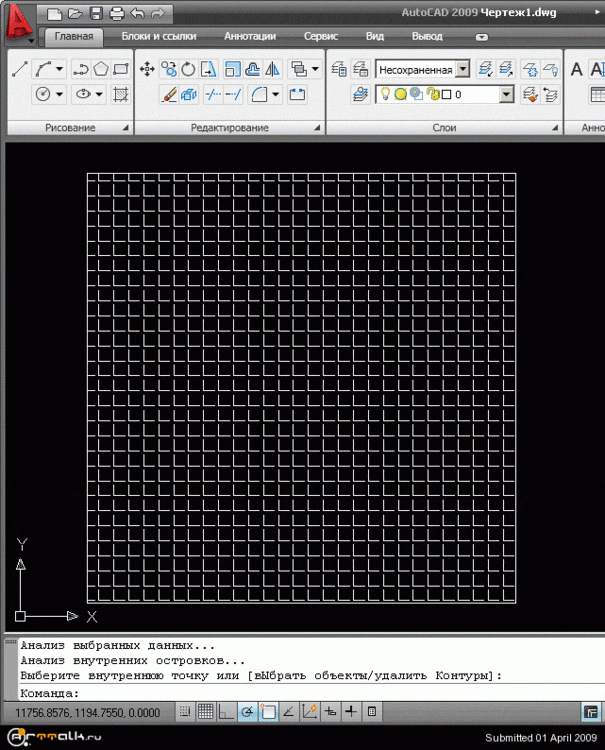
Task: Toggle Grid display in status bar
Action: [206, 712]
